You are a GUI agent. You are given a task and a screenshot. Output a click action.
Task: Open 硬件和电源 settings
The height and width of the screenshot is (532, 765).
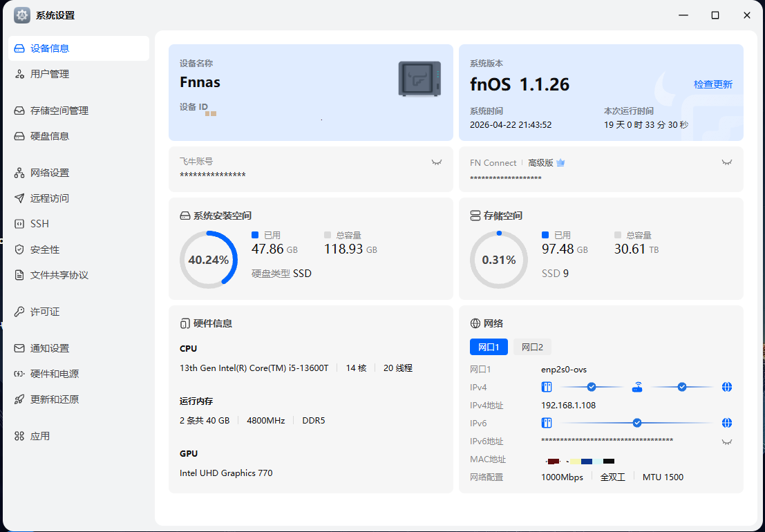(x=54, y=374)
